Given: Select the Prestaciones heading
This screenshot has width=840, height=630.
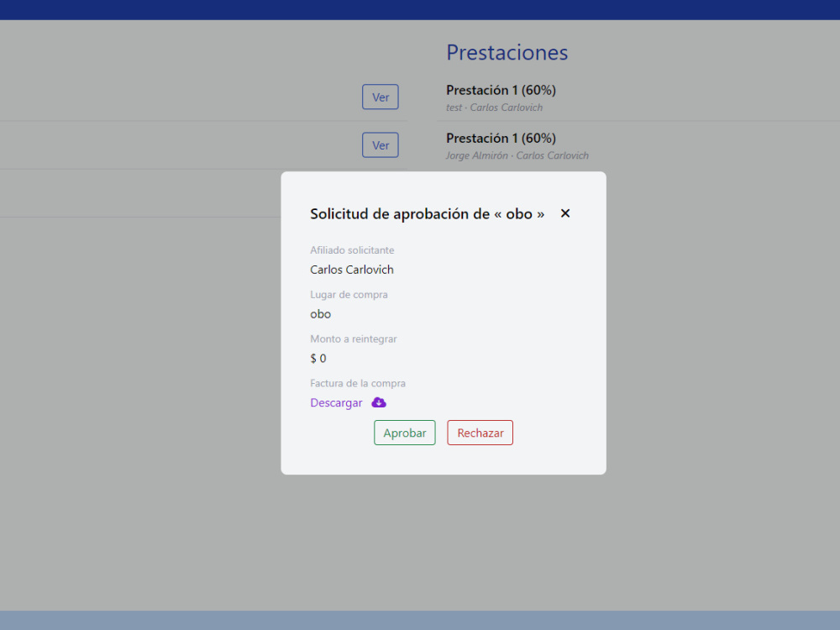Looking at the screenshot, I should pyautogui.click(x=507, y=52).
